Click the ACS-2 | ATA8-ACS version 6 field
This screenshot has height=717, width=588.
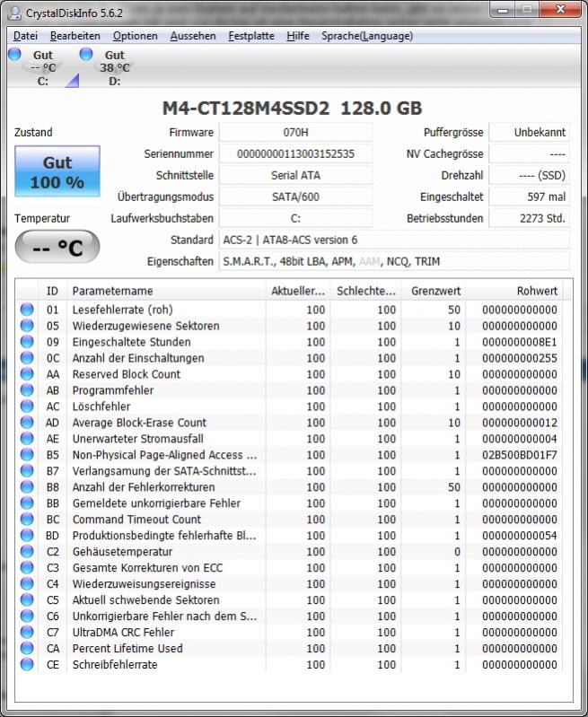(394, 240)
